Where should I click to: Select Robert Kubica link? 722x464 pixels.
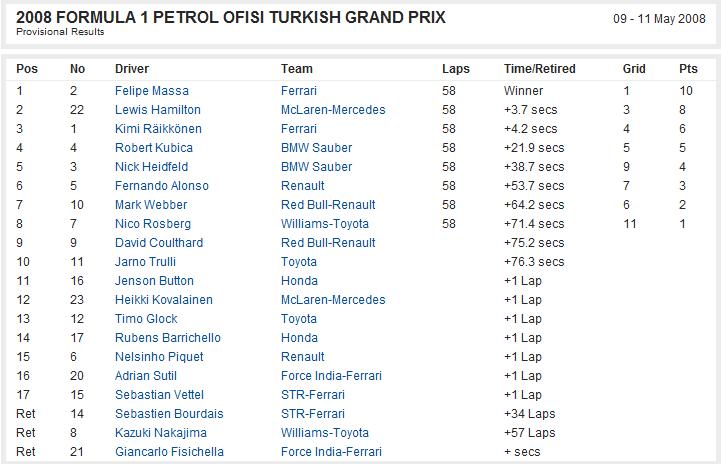(x=153, y=148)
